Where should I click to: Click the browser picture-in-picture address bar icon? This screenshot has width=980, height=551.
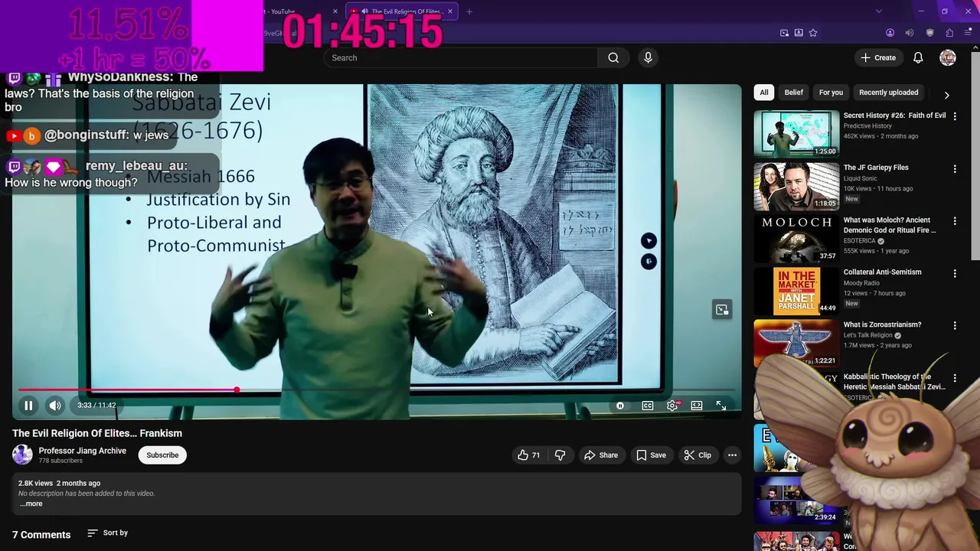(x=784, y=33)
